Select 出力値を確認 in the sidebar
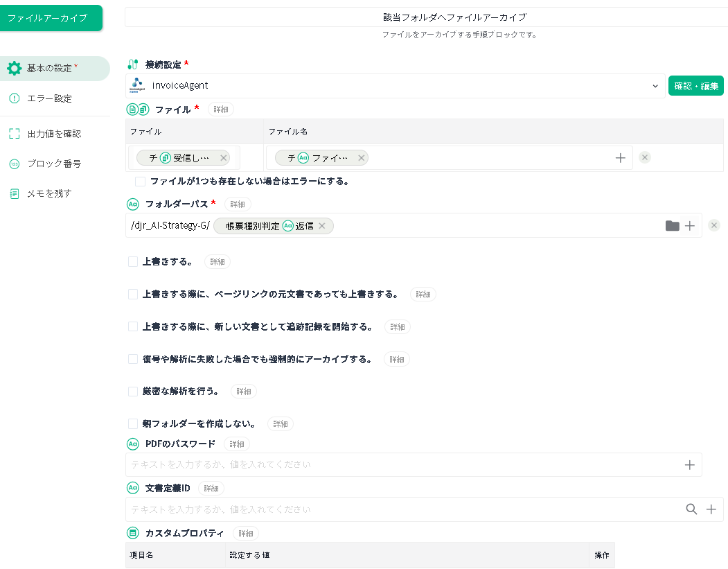This screenshot has height=569, width=728. click(54, 134)
